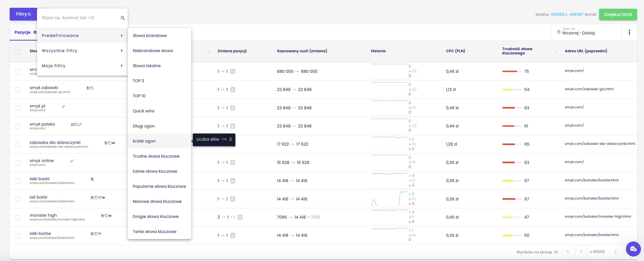This screenshot has height=261, width=644.
Task: Click the Google badge in smyk zabawki row
Action: (232, 90)
